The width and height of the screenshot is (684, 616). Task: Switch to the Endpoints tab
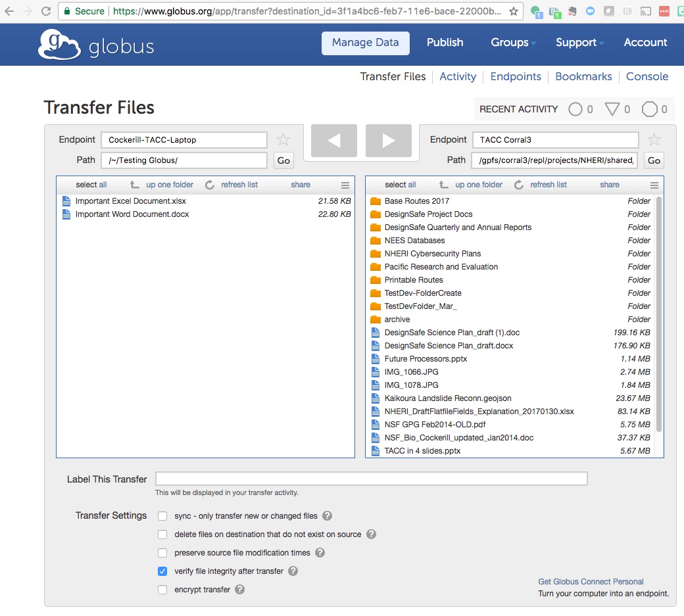[516, 77]
